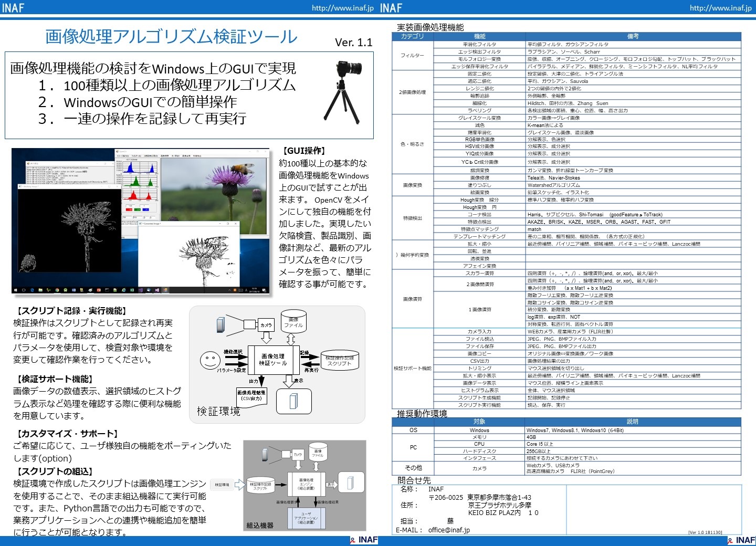
Task: Click the 2値画像処理 category cell
Action: 413,92
